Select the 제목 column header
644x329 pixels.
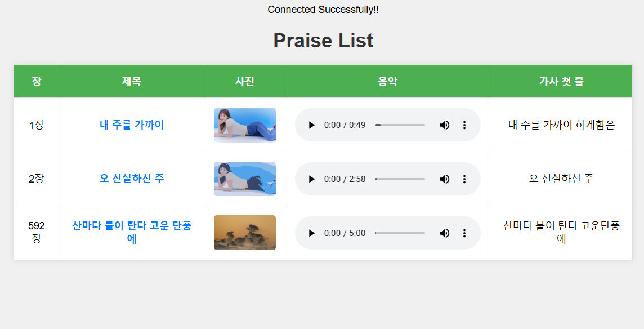131,81
